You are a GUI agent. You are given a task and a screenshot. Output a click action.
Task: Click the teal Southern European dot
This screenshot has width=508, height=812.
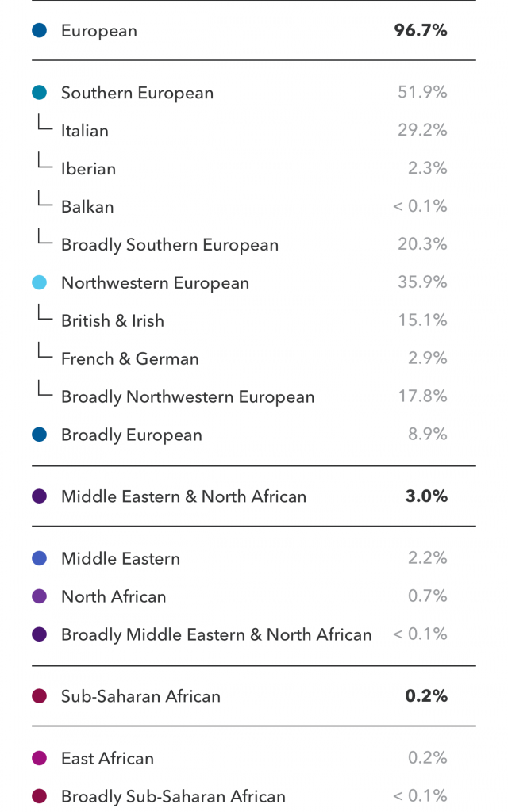pyautogui.click(x=40, y=93)
